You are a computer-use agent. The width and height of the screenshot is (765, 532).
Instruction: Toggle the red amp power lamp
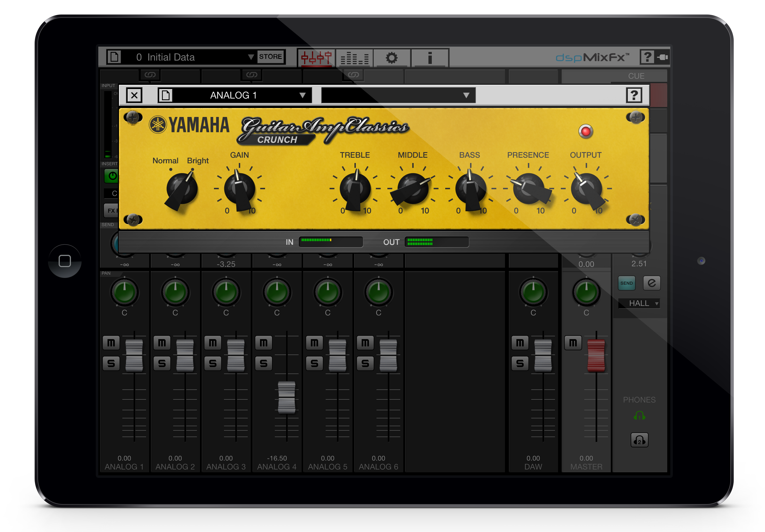(585, 131)
